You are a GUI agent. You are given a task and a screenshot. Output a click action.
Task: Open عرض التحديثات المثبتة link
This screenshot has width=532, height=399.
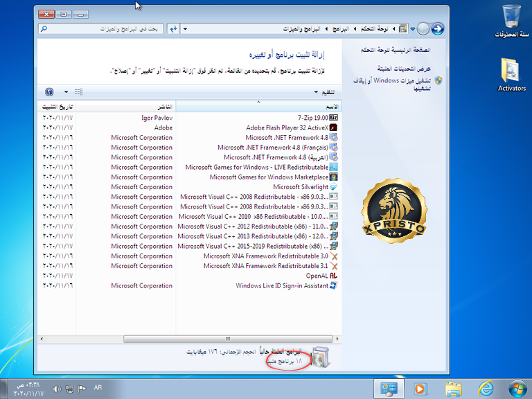tap(404, 69)
